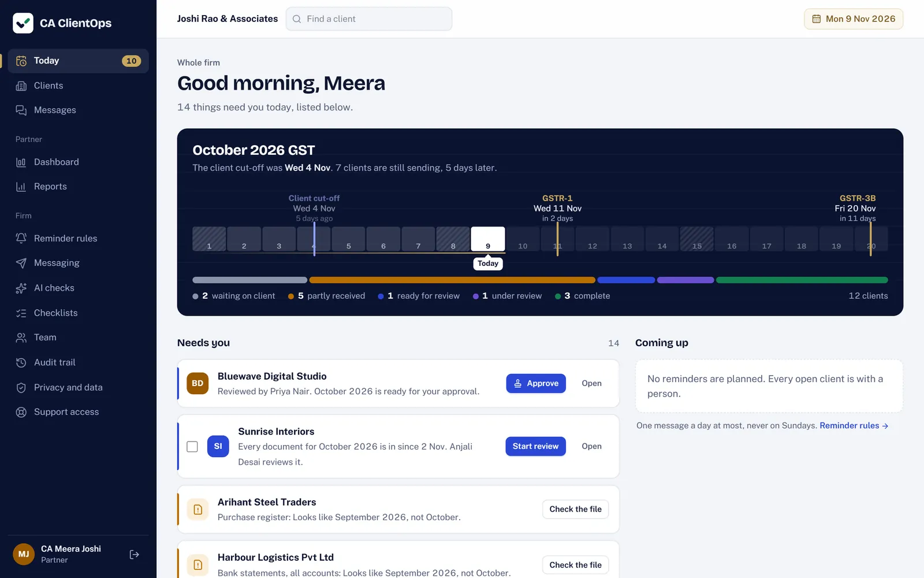Open Messages from the sidebar

tap(79, 110)
